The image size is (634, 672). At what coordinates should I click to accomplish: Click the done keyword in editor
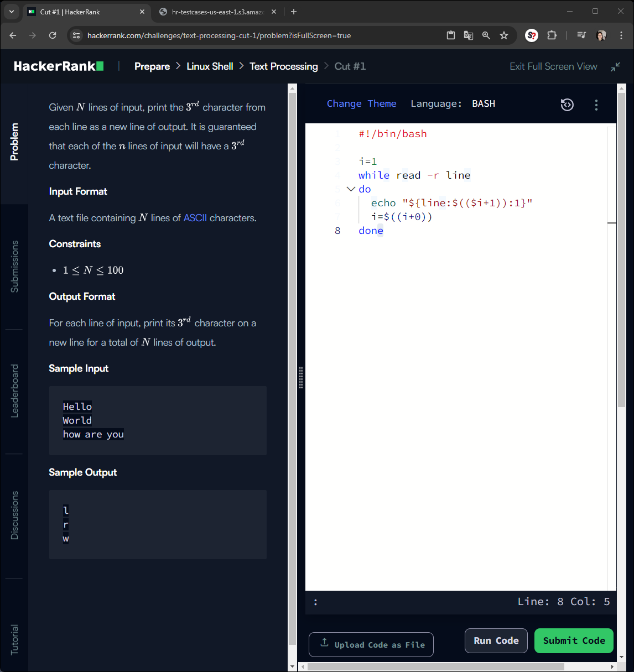coord(371,231)
